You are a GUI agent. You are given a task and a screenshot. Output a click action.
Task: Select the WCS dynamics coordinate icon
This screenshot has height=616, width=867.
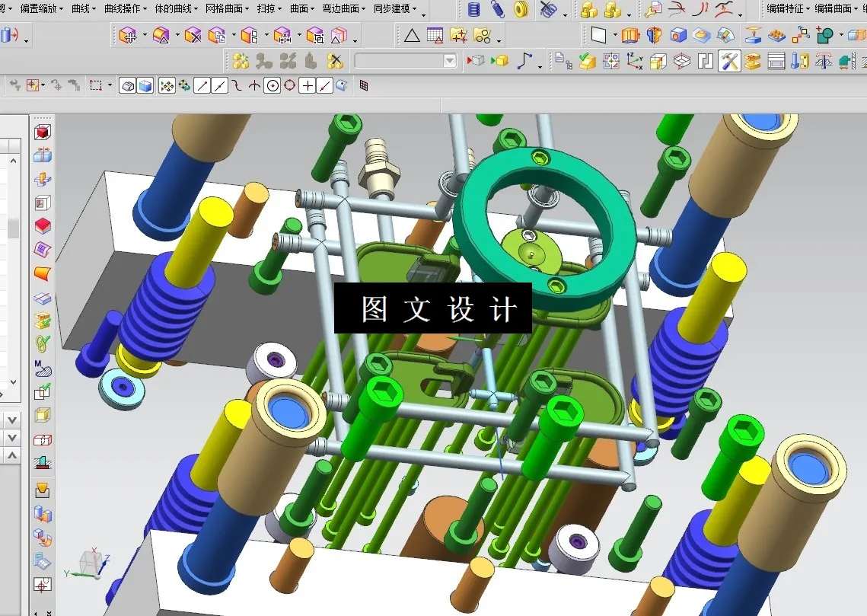click(633, 59)
